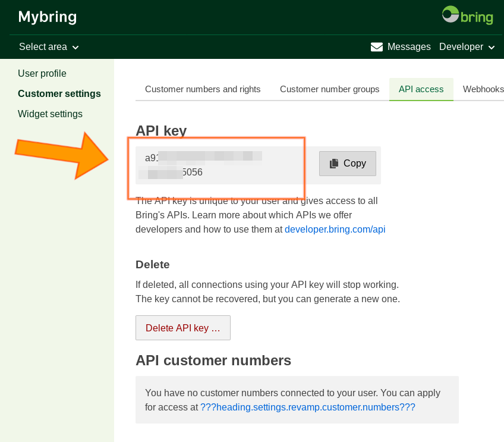504x442 pixels.
Task: Click the Delete API key button
Action: coord(183,328)
